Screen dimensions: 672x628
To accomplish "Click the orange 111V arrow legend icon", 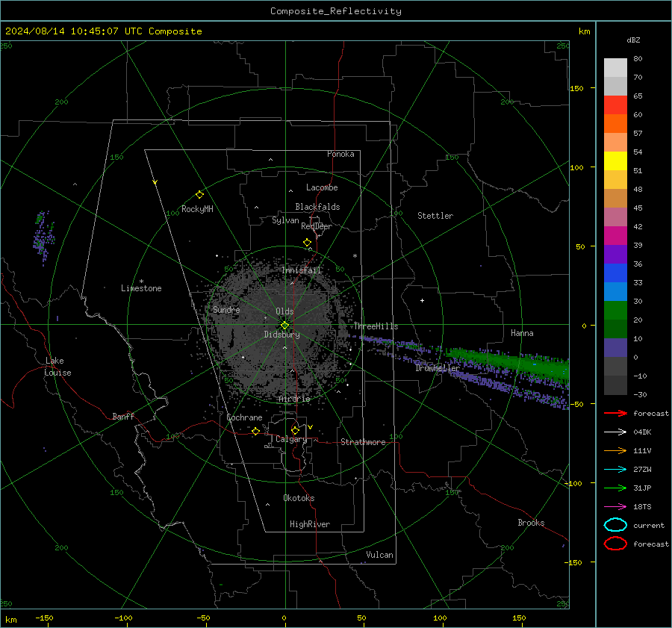I will click(615, 450).
